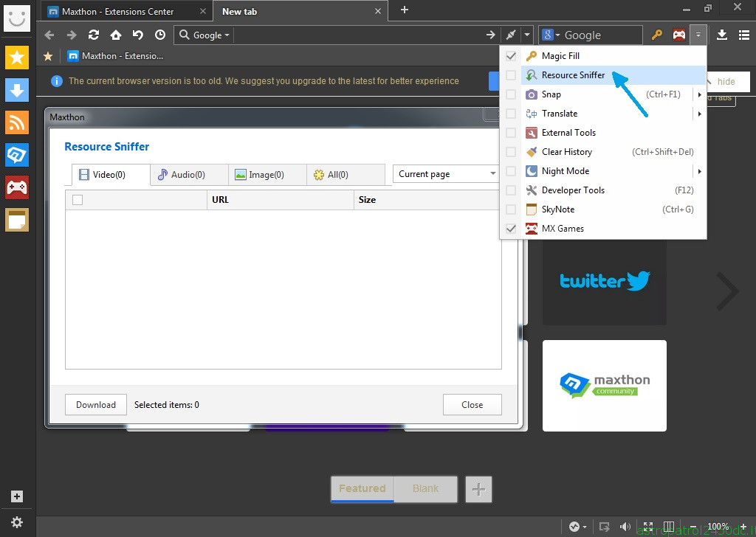Uncheck the MX Games checkbox in the menu
Image resolution: width=756 pixels, height=537 pixels.
coord(511,229)
